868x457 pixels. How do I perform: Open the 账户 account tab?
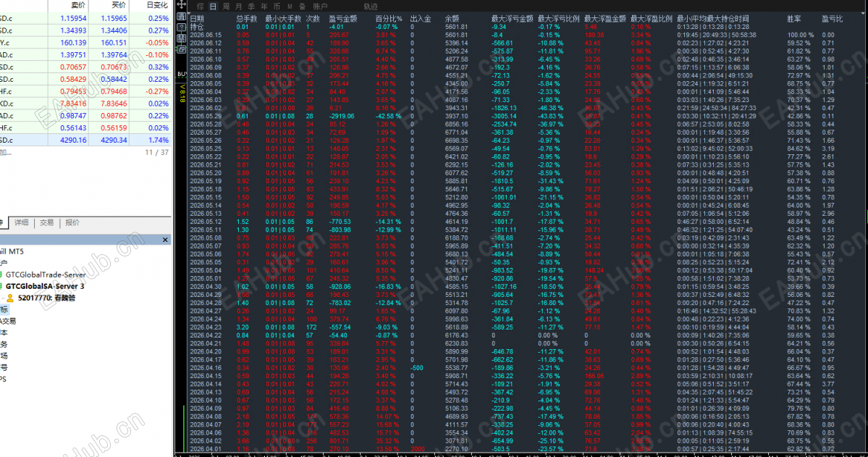[320, 7]
